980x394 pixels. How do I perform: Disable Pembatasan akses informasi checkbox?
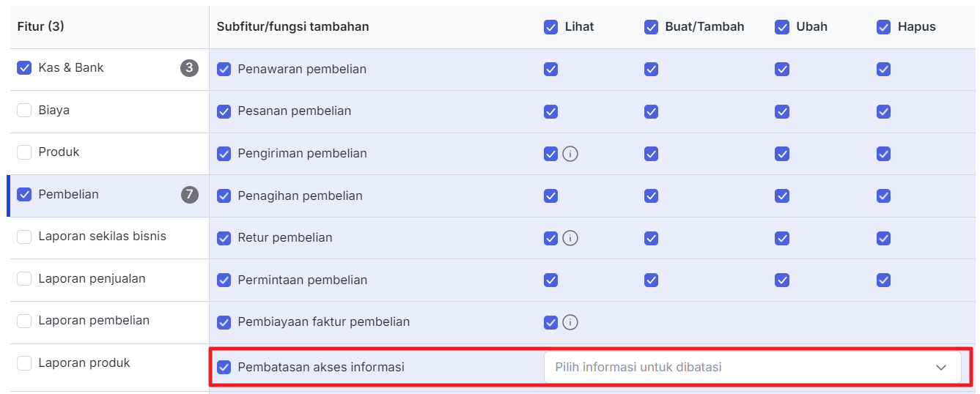coord(224,367)
